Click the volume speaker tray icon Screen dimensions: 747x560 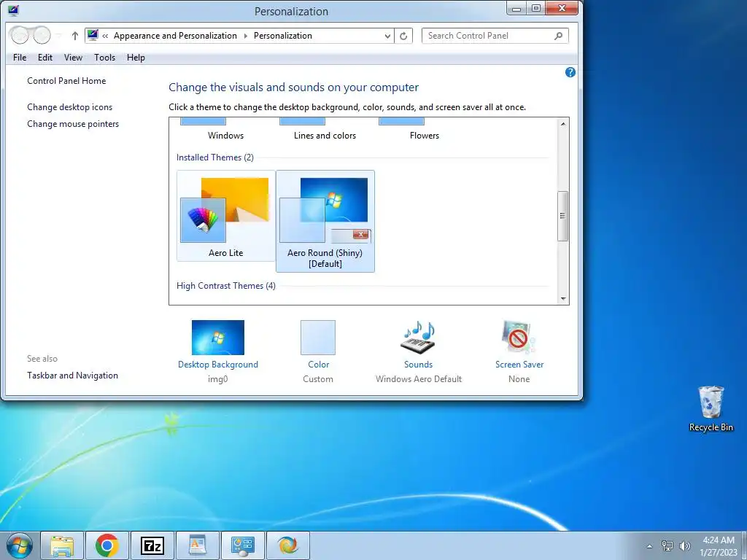685,545
